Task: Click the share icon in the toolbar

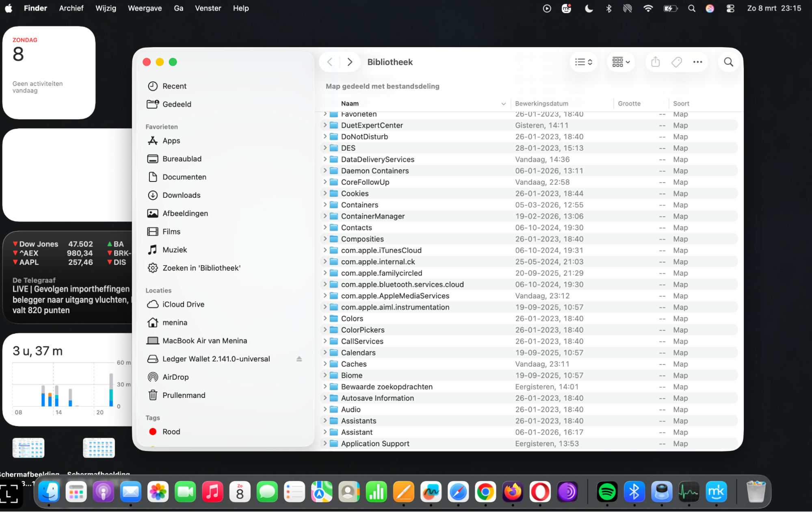Action: pyautogui.click(x=655, y=62)
